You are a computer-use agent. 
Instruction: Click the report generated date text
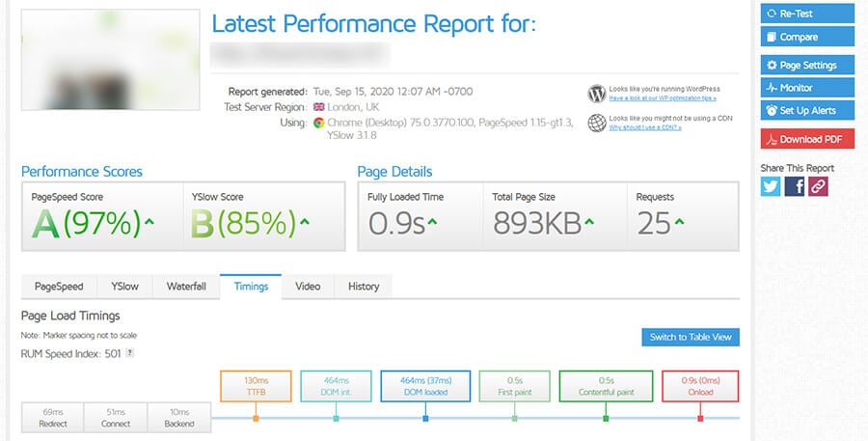click(393, 92)
